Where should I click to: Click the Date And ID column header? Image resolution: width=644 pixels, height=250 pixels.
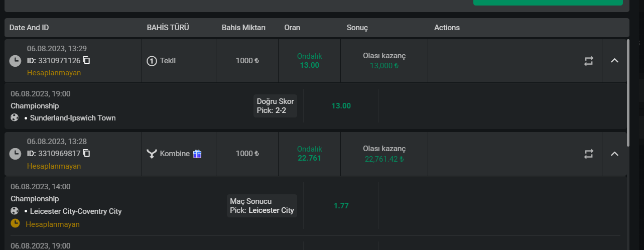click(29, 28)
